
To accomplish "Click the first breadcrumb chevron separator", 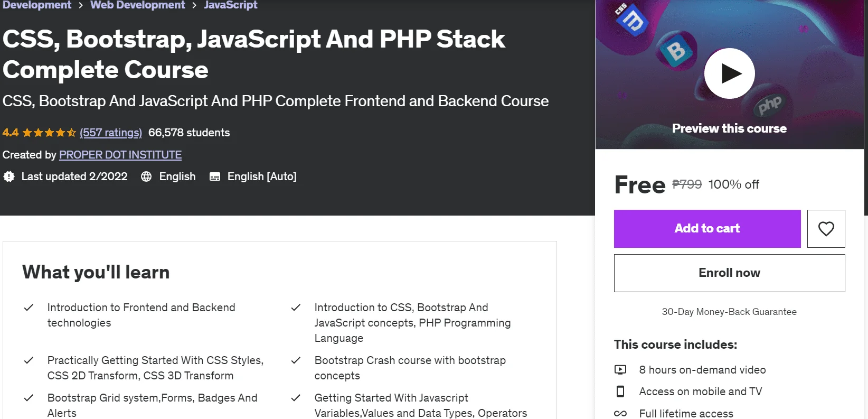I will click(x=81, y=5).
